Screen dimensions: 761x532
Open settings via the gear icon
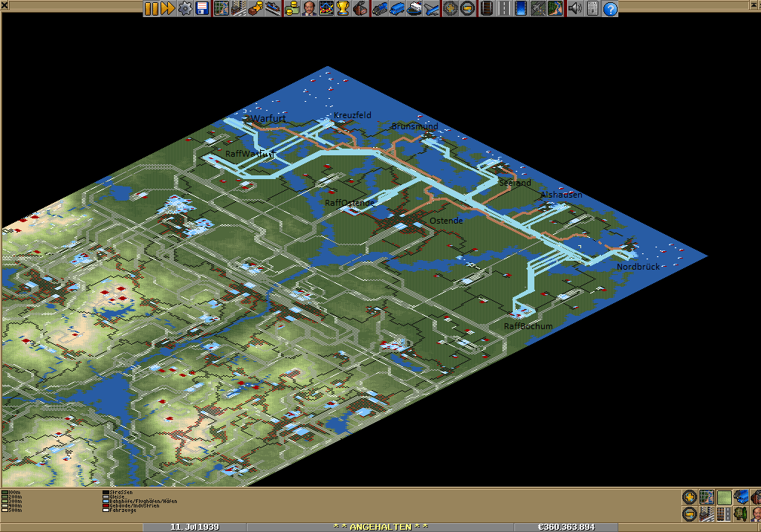click(x=185, y=9)
